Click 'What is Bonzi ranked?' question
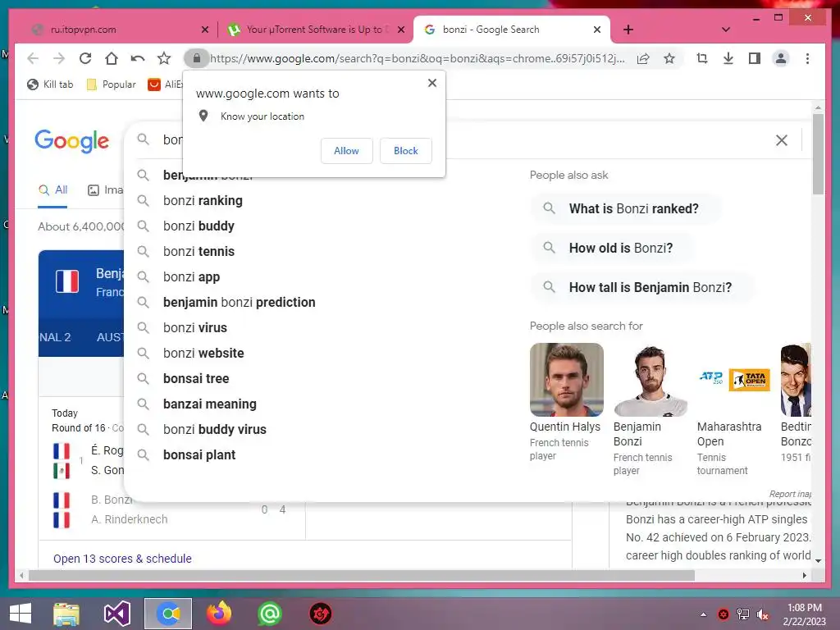840x630 pixels. coord(624,208)
